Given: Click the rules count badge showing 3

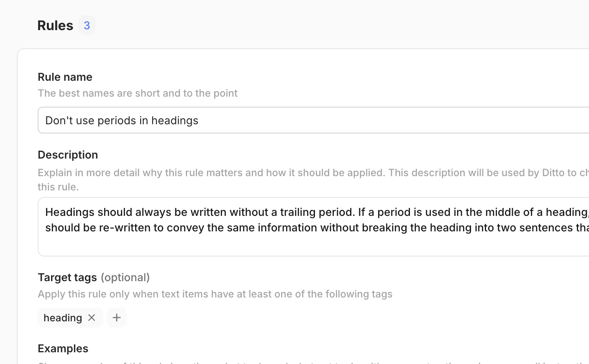Looking at the screenshot, I should pyautogui.click(x=87, y=25).
